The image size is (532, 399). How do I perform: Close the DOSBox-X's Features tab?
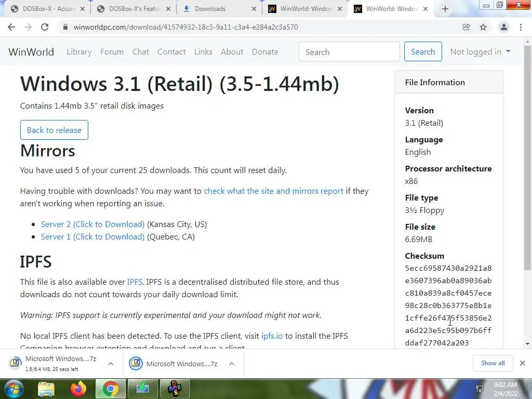168,9
